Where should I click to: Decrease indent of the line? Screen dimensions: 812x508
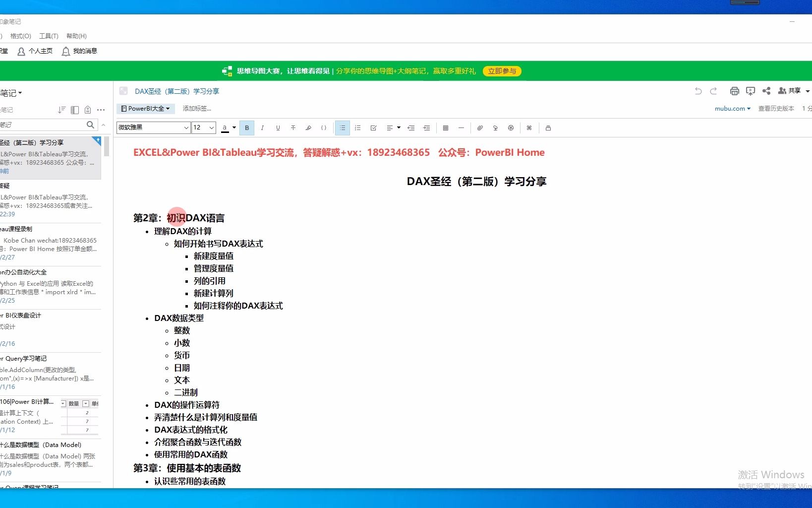[411, 128]
